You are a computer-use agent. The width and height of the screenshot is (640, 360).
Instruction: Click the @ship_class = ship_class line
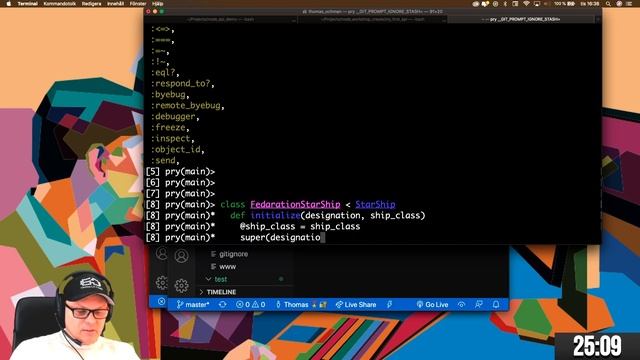coord(300,227)
